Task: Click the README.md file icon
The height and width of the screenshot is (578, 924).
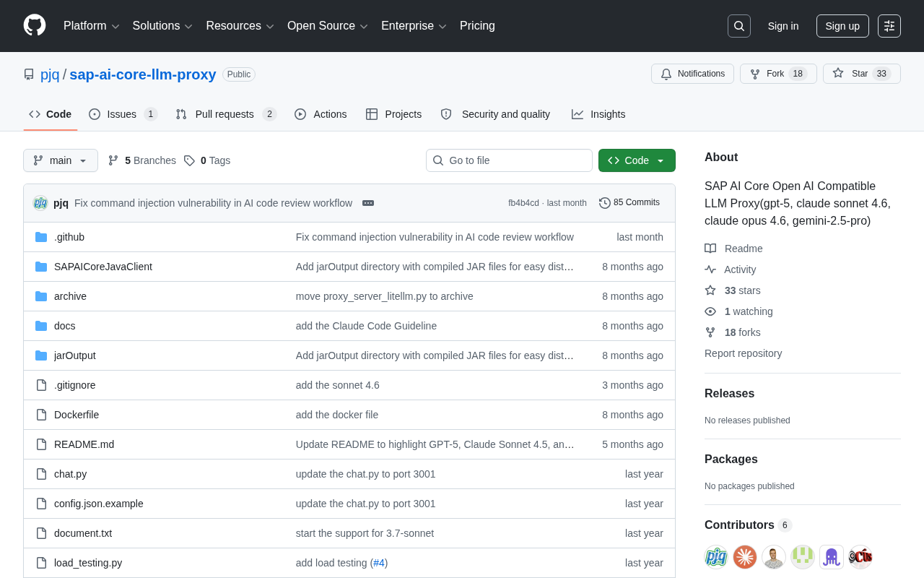Action: pyautogui.click(x=41, y=444)
